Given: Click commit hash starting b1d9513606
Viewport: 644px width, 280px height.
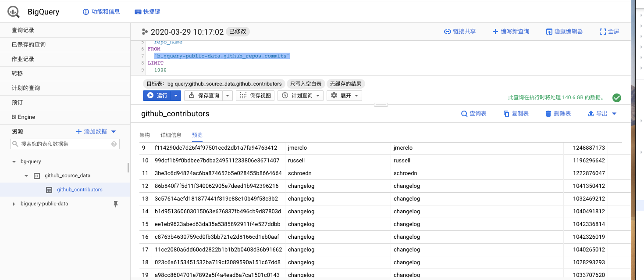Looking at the screenshot, I should coord(218,212).
